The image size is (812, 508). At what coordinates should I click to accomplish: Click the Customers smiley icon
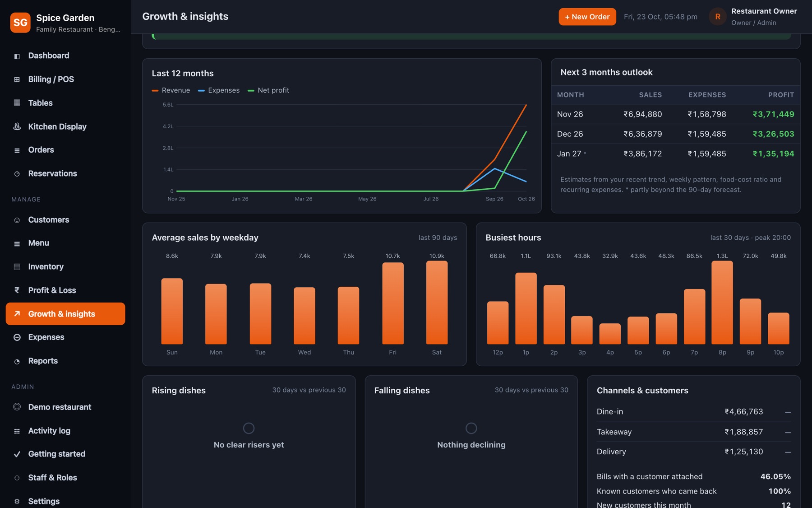pyautogui.click(x=17, y=220)
